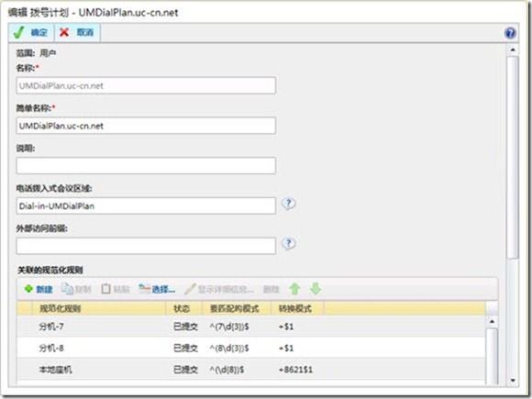Viewport: 532px width, 399px height.
Task: Click the main form vertical scrollbar thumb
Action: point(513,157)
